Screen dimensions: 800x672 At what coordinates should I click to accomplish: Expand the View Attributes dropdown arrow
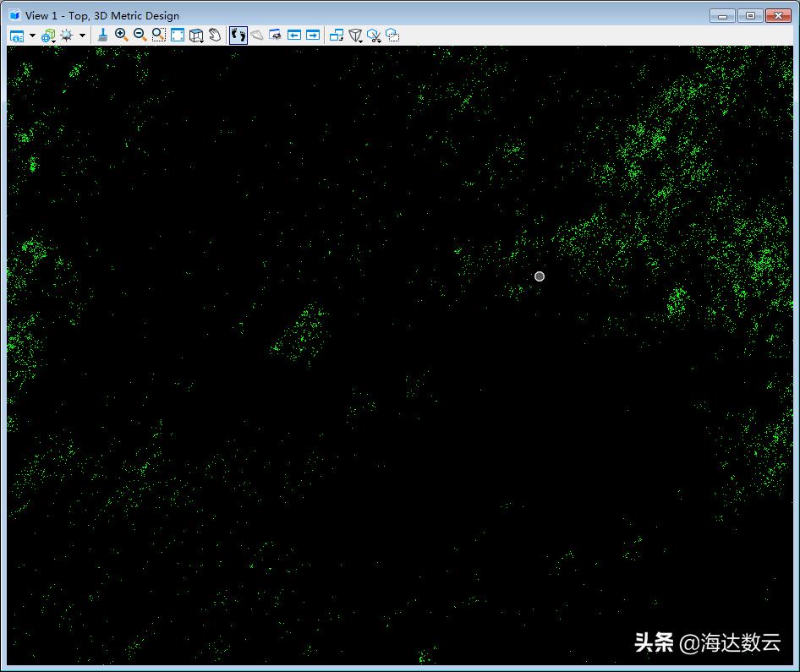click(x=32, y=36)
